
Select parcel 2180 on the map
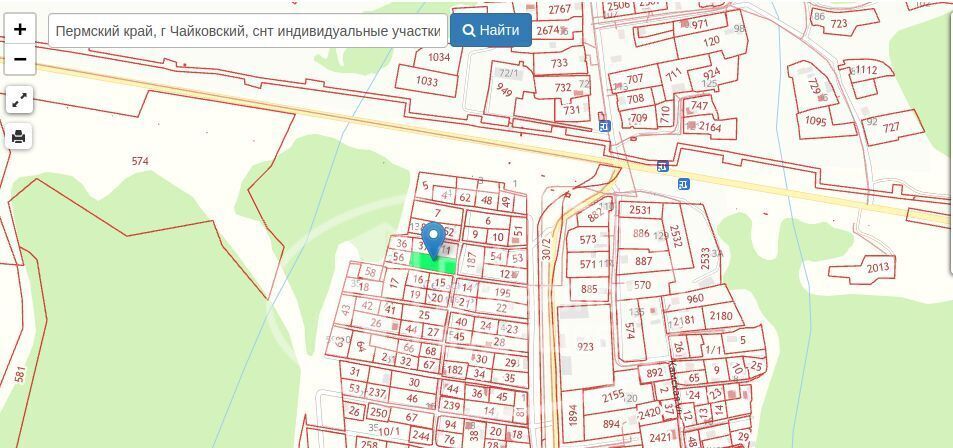720,316
